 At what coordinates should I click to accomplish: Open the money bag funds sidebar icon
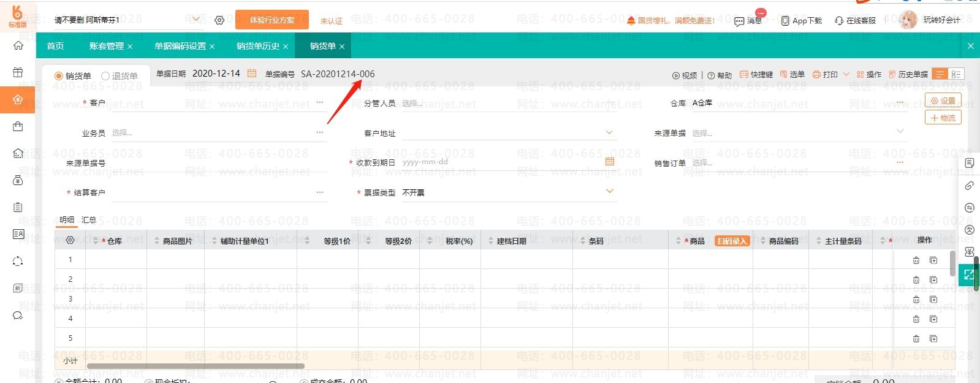pos(18,180)
